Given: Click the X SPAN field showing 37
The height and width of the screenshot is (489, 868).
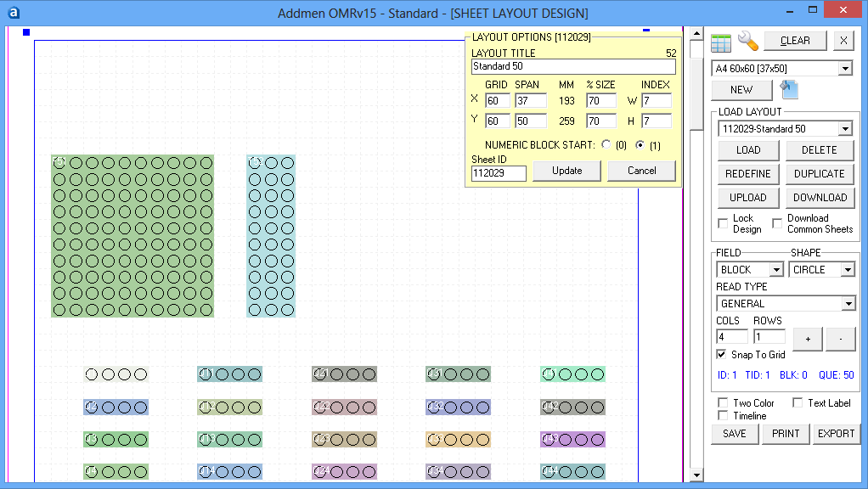Looking at the screenshot, I should [x=530, y=101].
